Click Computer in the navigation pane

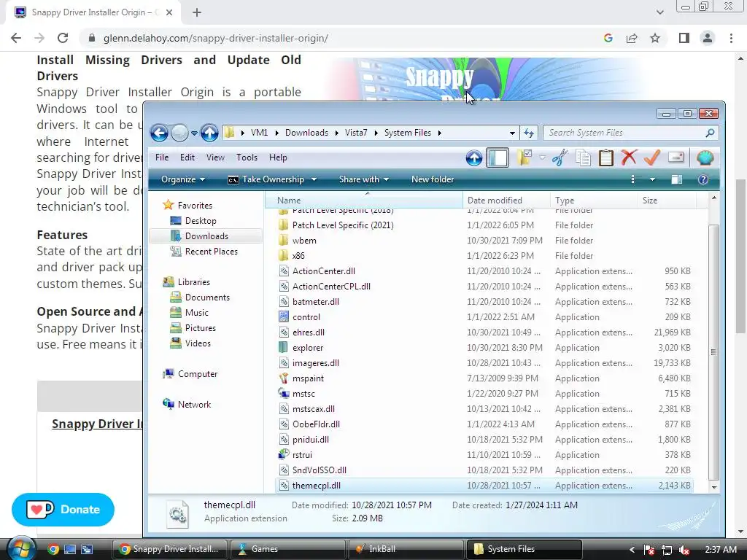pos(197,374)
